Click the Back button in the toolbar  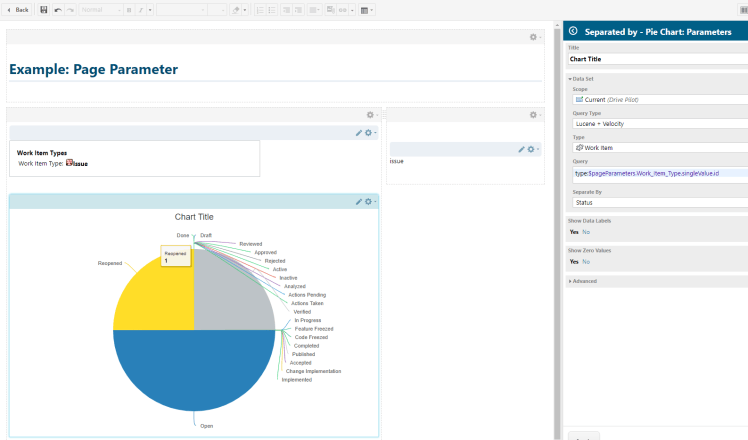click(x=18, y=10)
